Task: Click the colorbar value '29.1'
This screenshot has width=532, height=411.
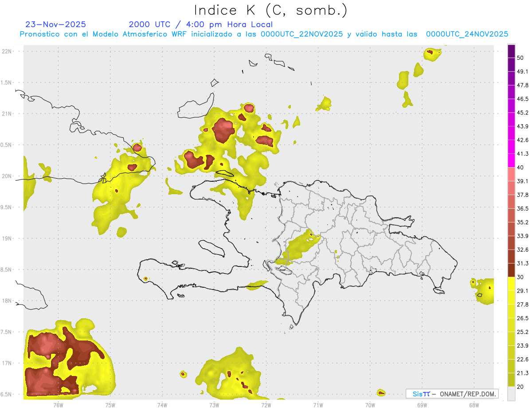Action: (x=523, y=291)
